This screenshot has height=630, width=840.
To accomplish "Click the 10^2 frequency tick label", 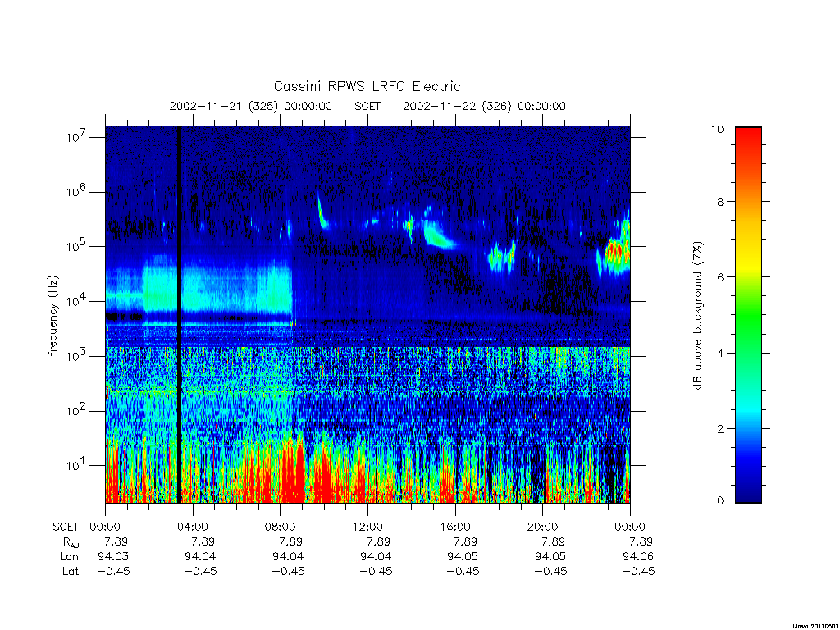I will pos(77,410).
